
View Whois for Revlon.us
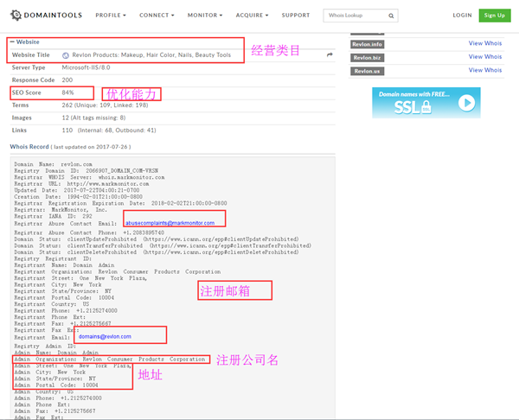click(x=485, y=70)
